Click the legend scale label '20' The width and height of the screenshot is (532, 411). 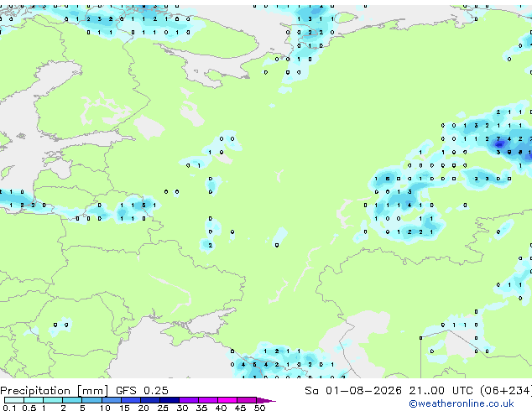coord(143,408)
